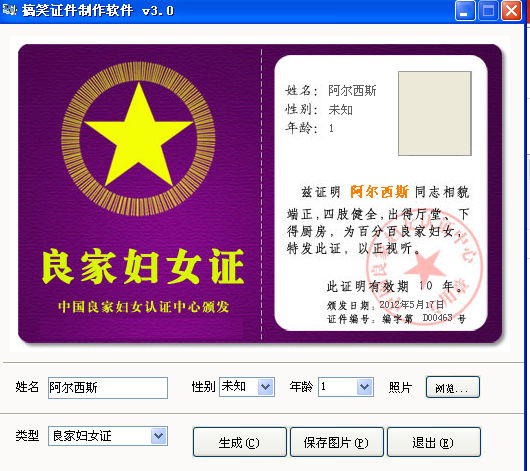Close the 搞笑证件制作软件 window

pos(511,11)
